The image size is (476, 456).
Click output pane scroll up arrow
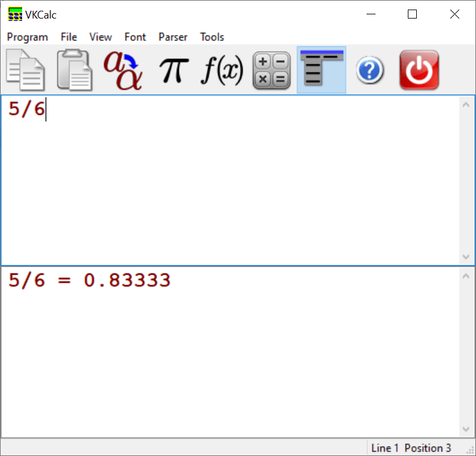pyautogui.click(x=466, y=276)
